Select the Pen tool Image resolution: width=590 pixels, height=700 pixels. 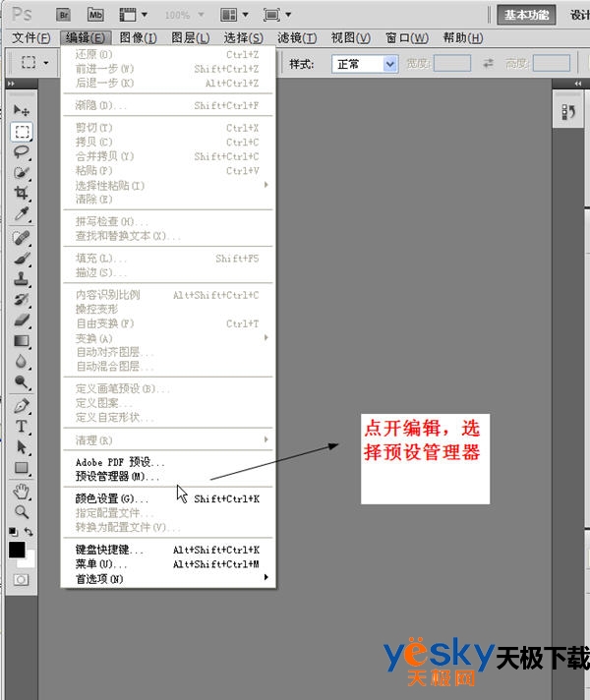point(21,406)
